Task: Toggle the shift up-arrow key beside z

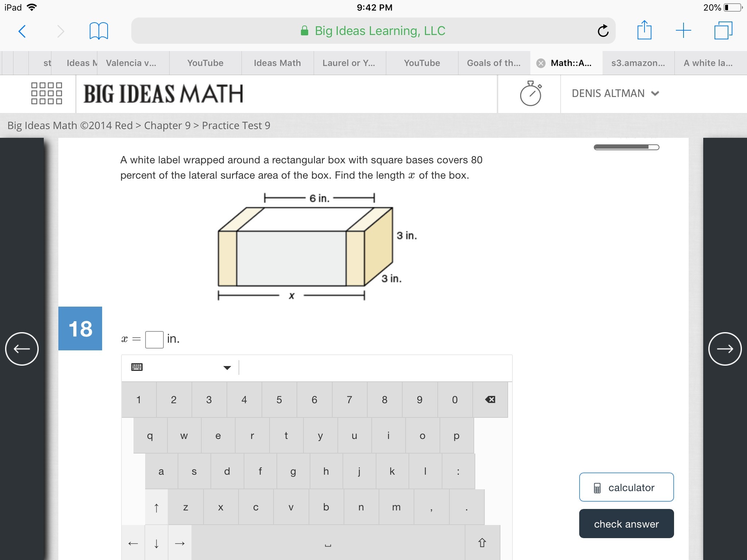Action: coord(156,507)
